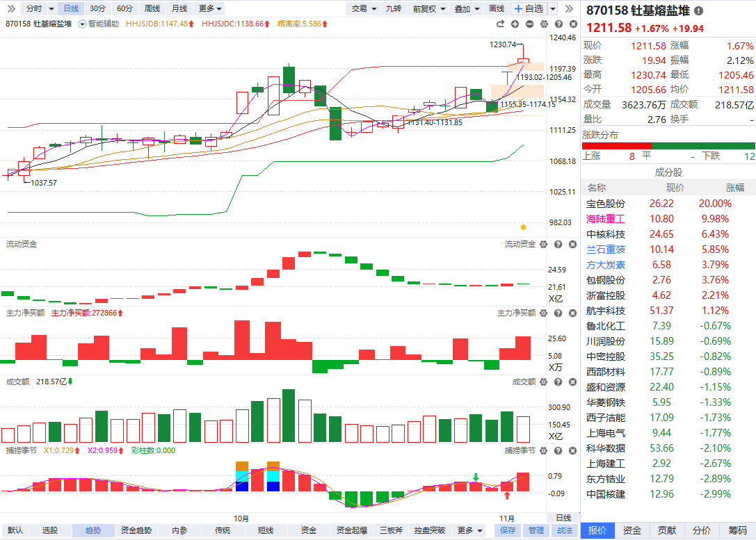Switch to the 资金 tab in right panel

[x=632, y=530]
